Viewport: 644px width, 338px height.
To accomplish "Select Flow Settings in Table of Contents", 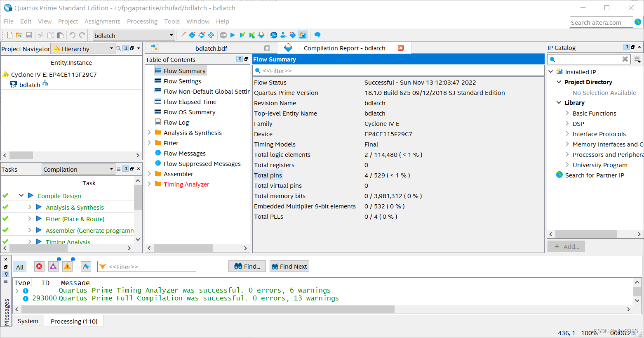I will [x=182, y=81].
